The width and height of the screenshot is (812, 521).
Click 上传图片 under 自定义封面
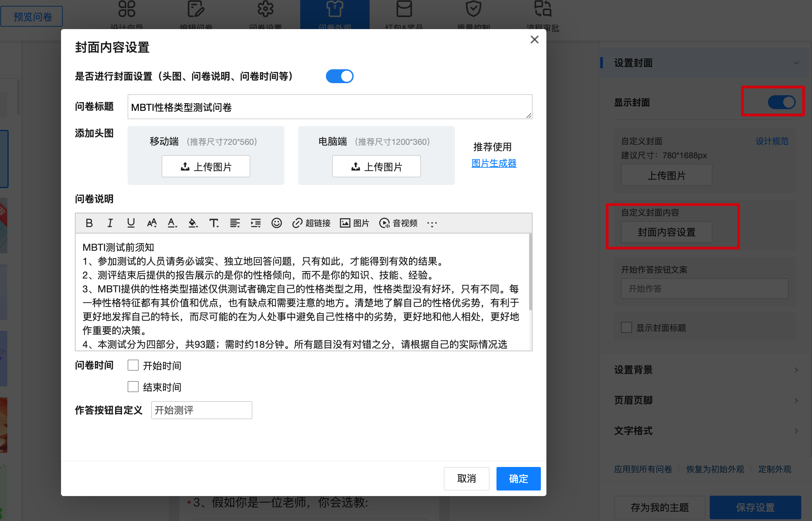[666, 175]
